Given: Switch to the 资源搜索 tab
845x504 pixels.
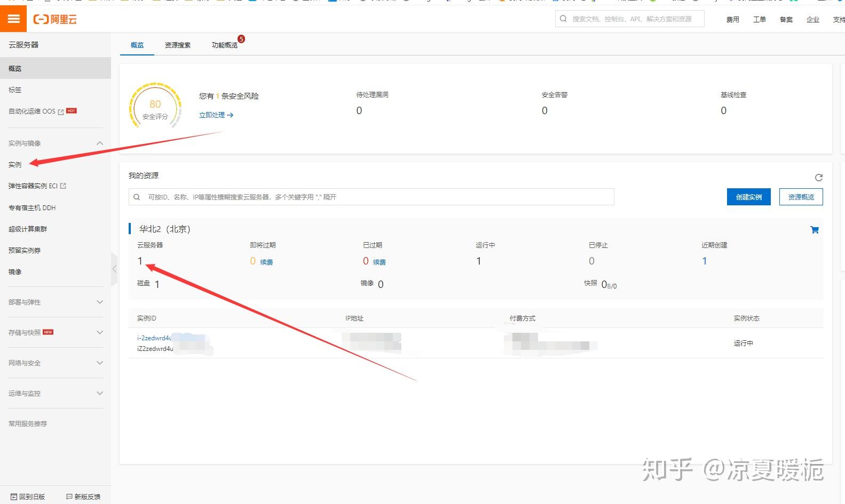Looking at the screenshot, I should coord(178,45).
